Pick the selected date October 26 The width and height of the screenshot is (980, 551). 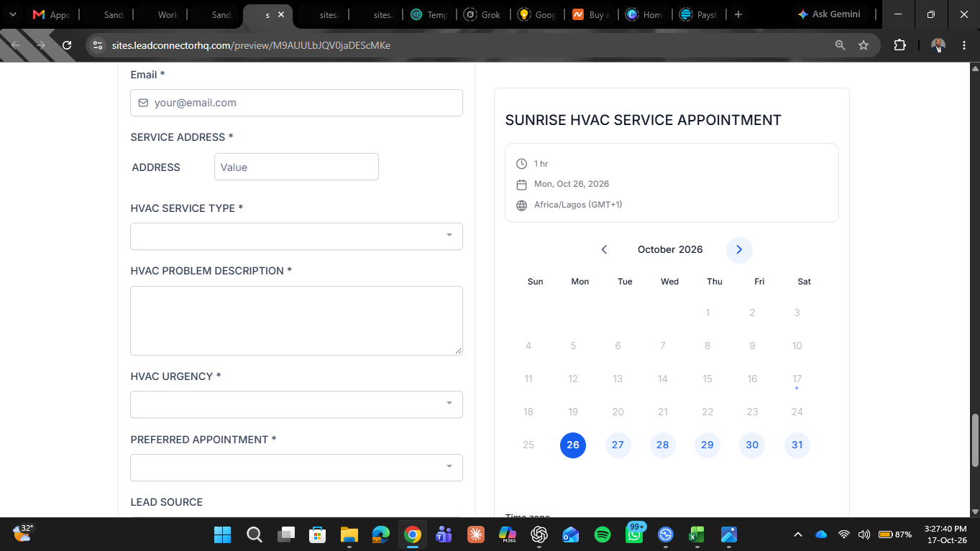[x=573, y=445]
